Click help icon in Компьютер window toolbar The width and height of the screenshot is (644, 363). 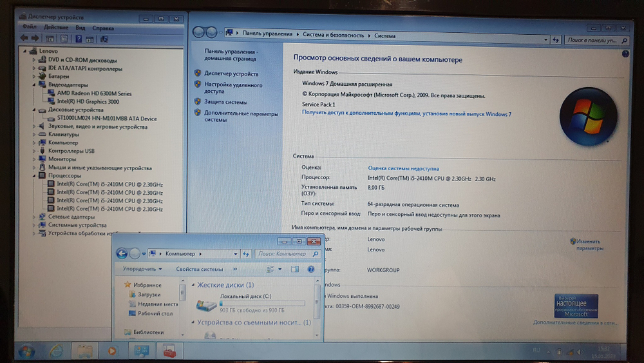(x=311, y=270)
